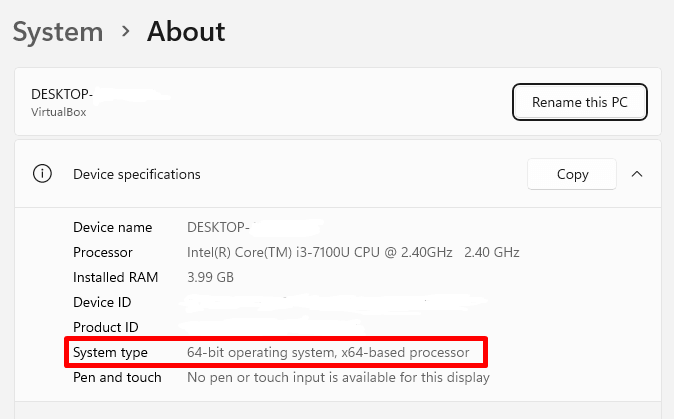Screen dimensions: 674x419
Task: Click the Pen and touch label
Action: click(x=117, y=377)
